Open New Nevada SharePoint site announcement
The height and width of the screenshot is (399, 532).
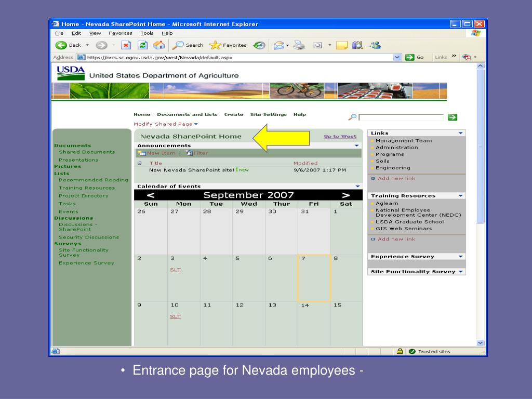pos(191,170)
